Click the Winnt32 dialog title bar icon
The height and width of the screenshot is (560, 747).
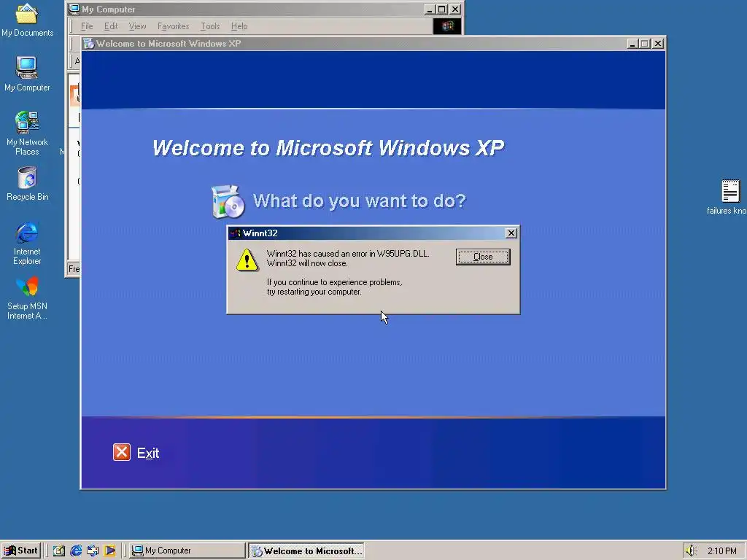tap(235, 233)
